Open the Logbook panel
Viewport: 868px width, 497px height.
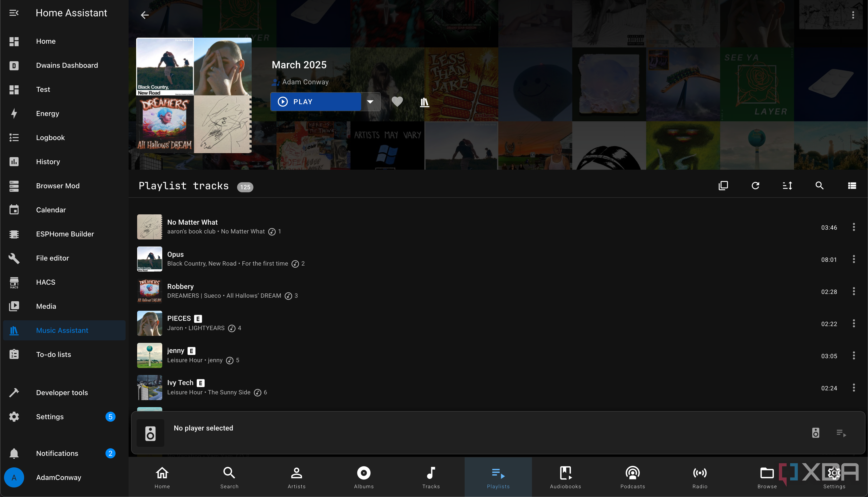click(x=64, y=138)
